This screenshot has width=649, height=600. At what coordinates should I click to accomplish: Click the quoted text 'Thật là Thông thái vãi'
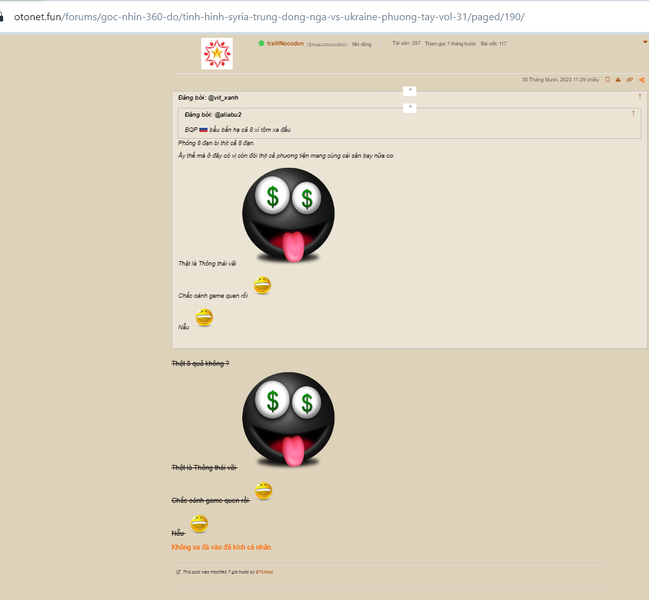click(207, 263)
